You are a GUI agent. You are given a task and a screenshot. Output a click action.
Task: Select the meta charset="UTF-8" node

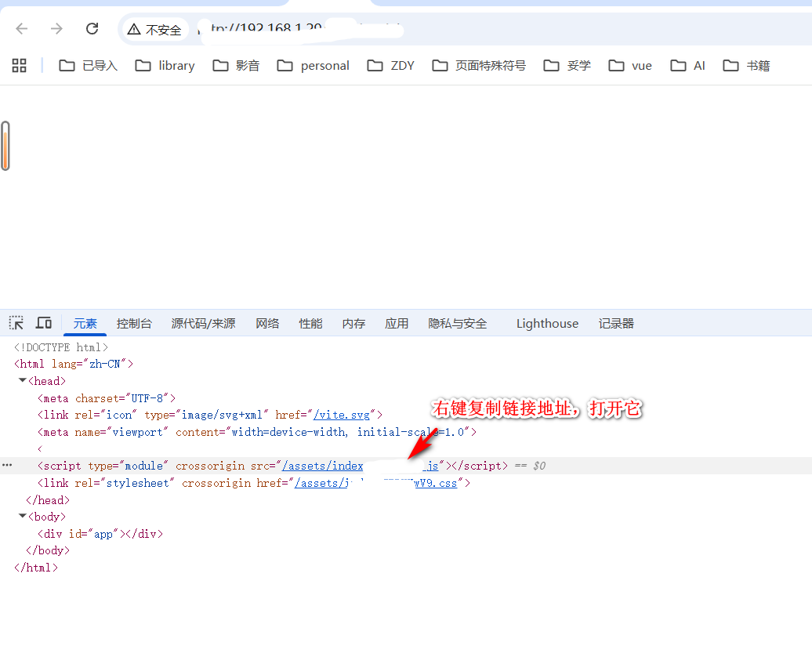pos(106,398)
